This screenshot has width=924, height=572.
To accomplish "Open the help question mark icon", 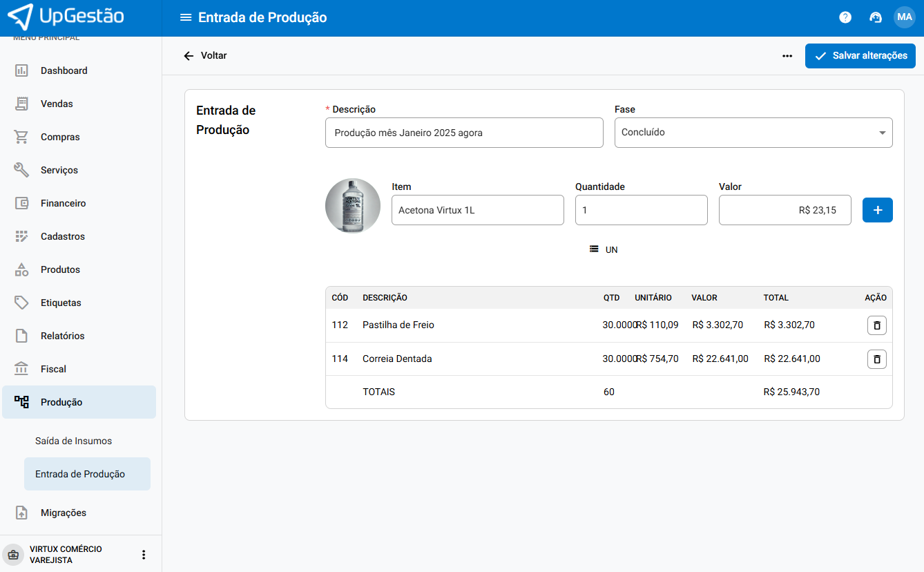I will tap(845, 17).
